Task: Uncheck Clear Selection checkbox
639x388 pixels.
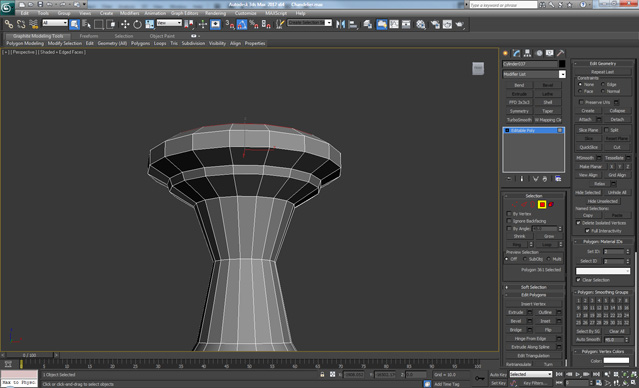Action: click(x=578, y=280)
